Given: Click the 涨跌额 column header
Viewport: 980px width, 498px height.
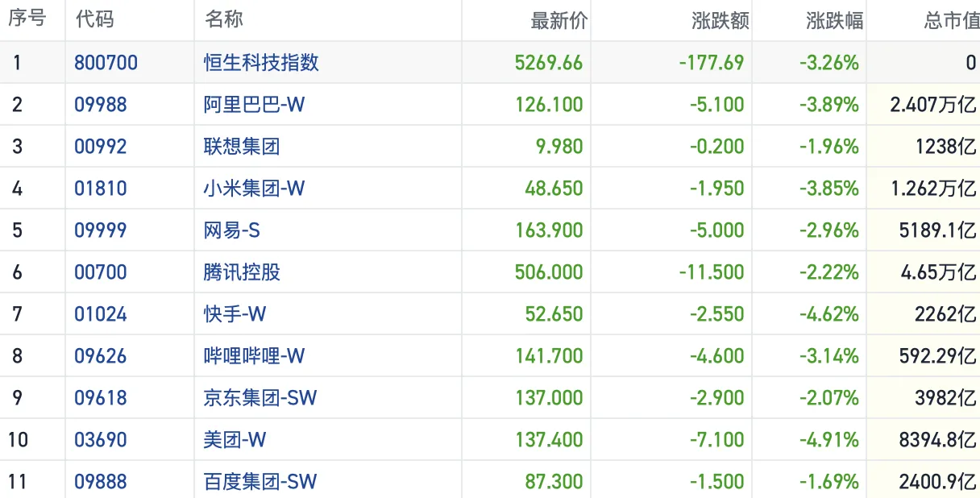Looking at the screenshot, I should point(720,21).
